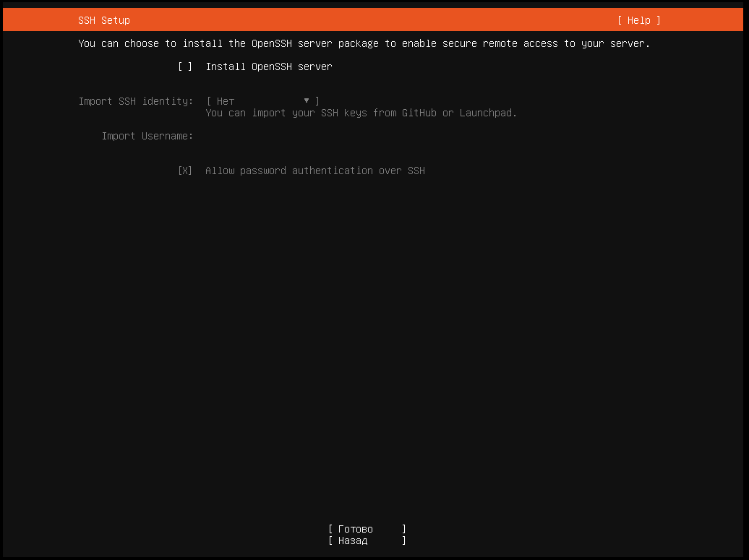Click the "Import SSH identity:" field label
749x560 pixels.
pos(136,101)
